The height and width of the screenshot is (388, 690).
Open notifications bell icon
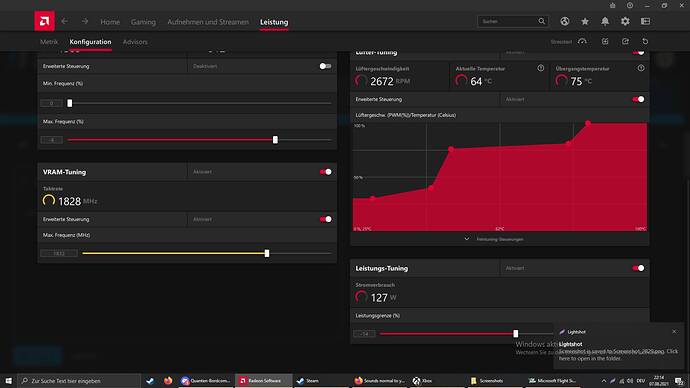tap(605, 21)
